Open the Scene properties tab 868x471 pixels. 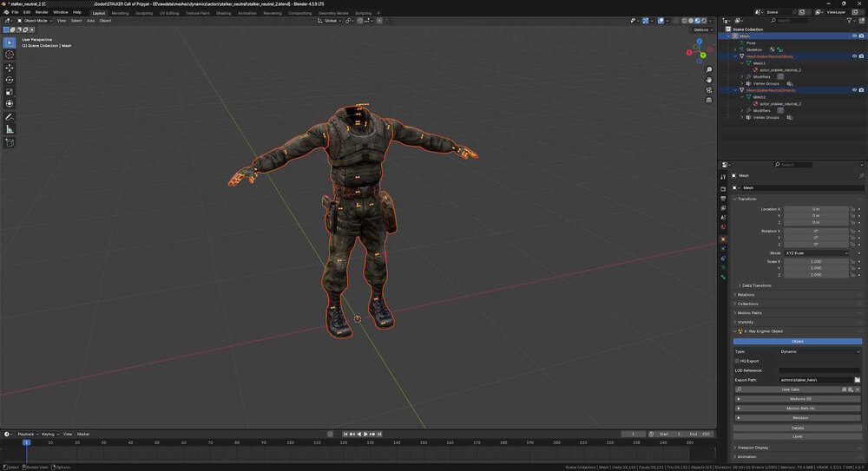click(723, 218)
